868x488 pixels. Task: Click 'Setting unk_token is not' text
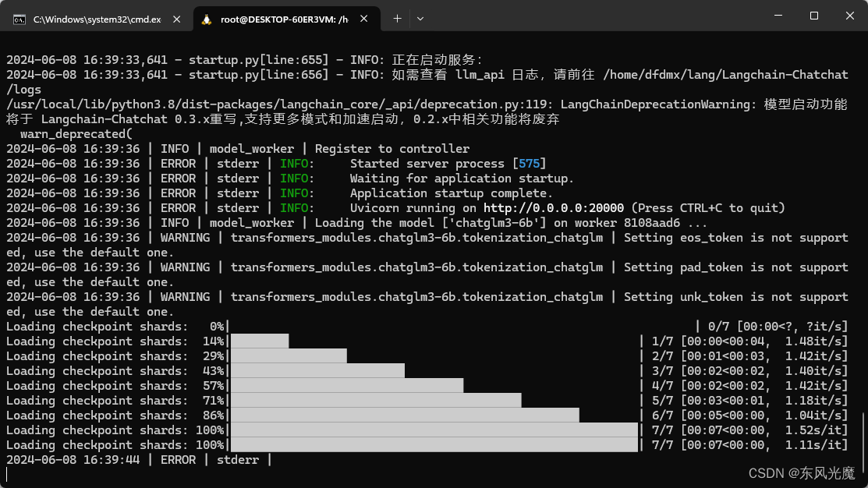click(708, 297)
